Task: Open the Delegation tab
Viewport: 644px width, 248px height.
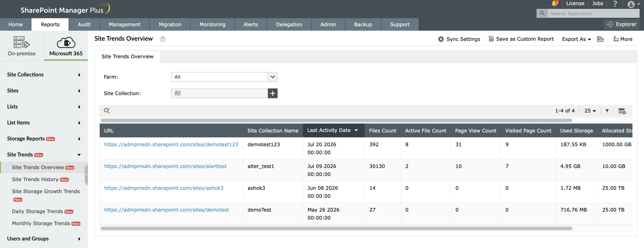Action: [289, 24]
